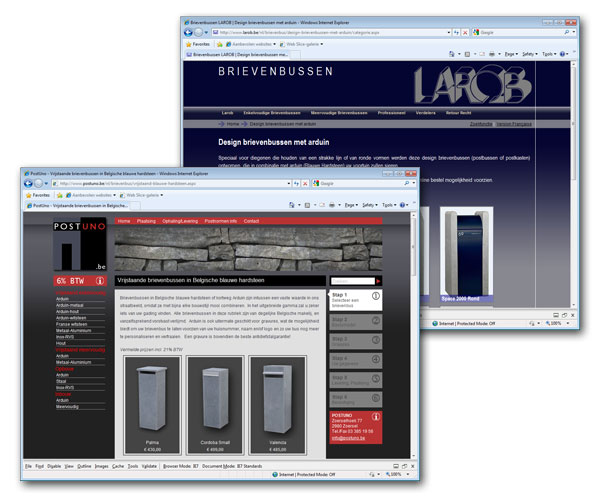Open new tab button in PostUno window
The height and width of the screenshot is (500, 600).
point(135,205)
